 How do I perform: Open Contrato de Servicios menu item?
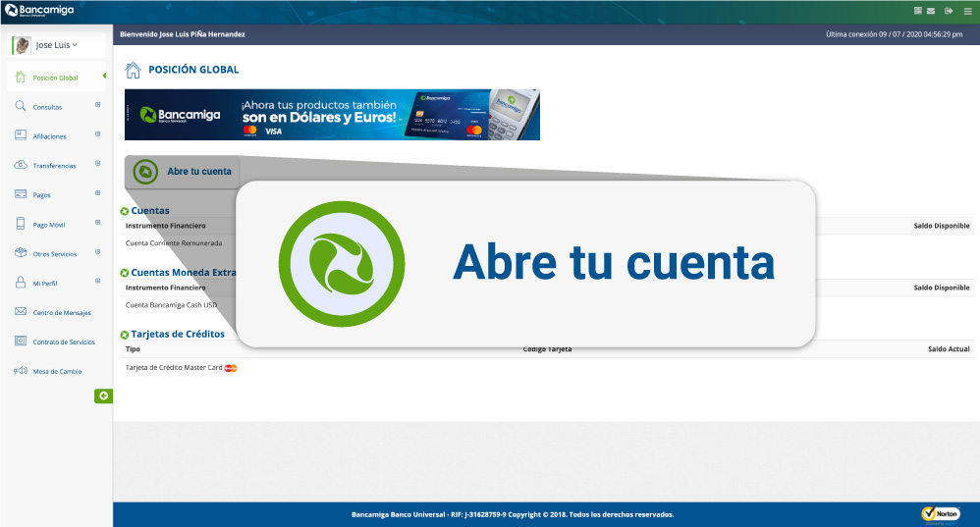tap(64, 343)
